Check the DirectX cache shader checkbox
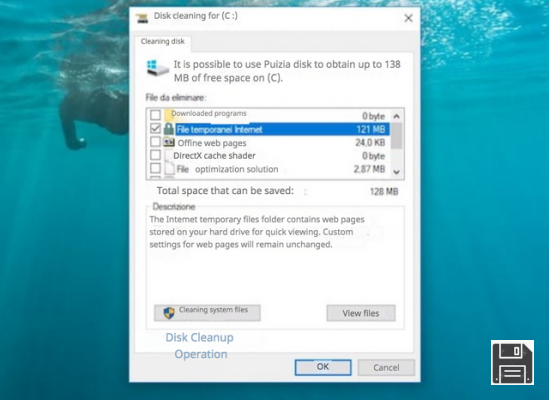The width and height of the screenshot is (549, 400). click(x=155, y=155)
